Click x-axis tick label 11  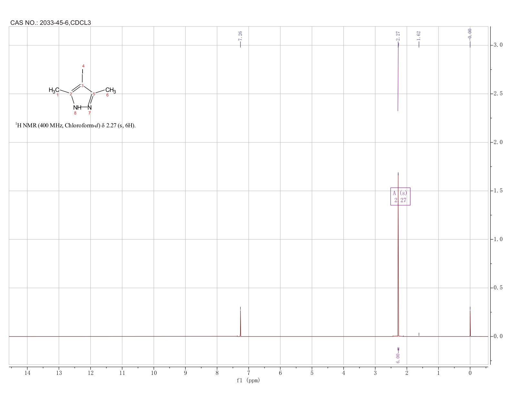pyautogui.click(x=122, y=373)
